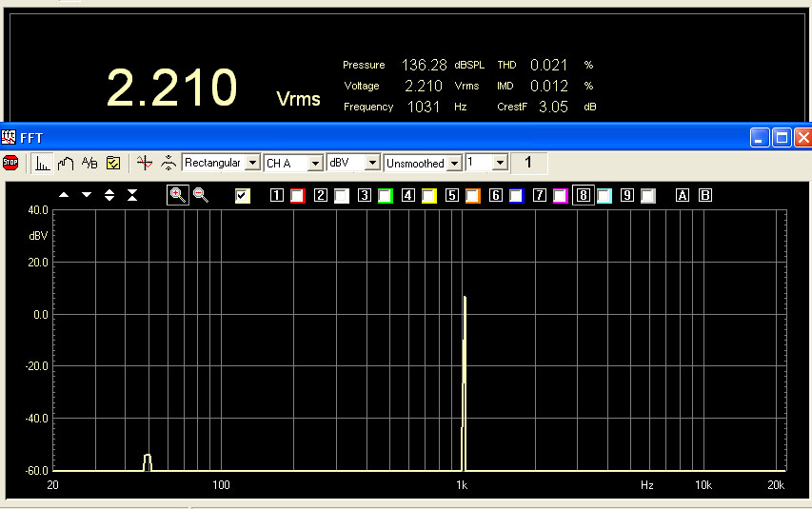Viewport: 812px width, 509px height.
Task: Click the vertical compress arrows icon
Action: click(132, 195)
